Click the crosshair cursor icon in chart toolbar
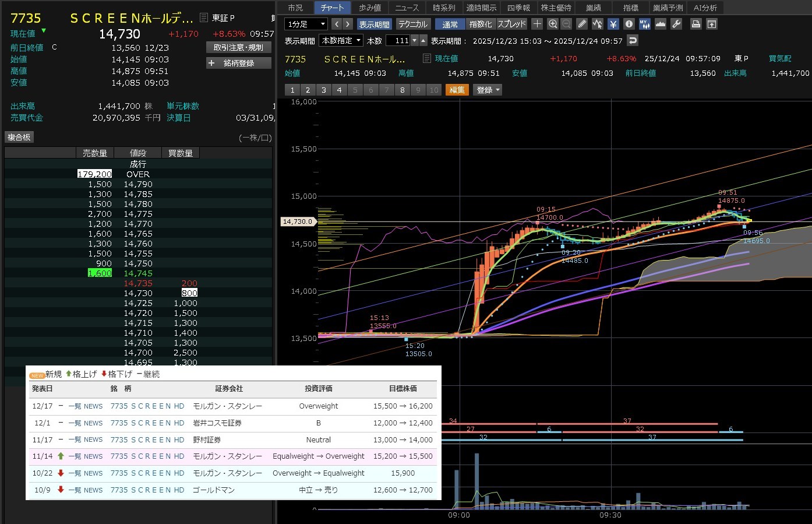Viewport: 812px width, 524px height. pos(537,24)
